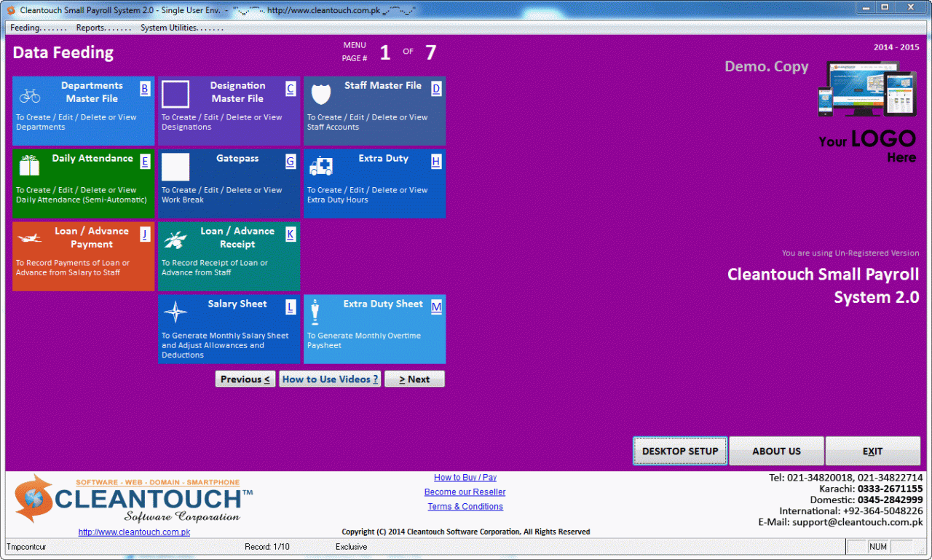The height and width of the screenshot is (560, 932).
Task: Click the icon on Extra Duty Sheet tile
Action: (x=315, y=312)
